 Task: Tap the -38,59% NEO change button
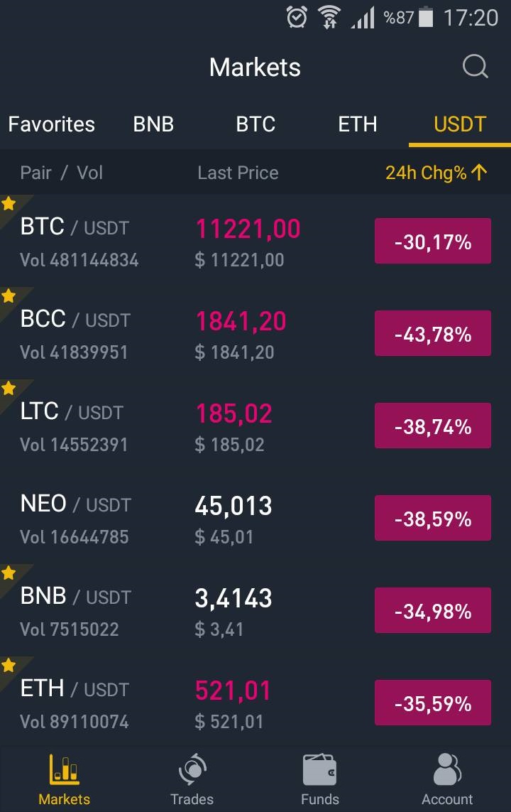(x=433, y=519)
